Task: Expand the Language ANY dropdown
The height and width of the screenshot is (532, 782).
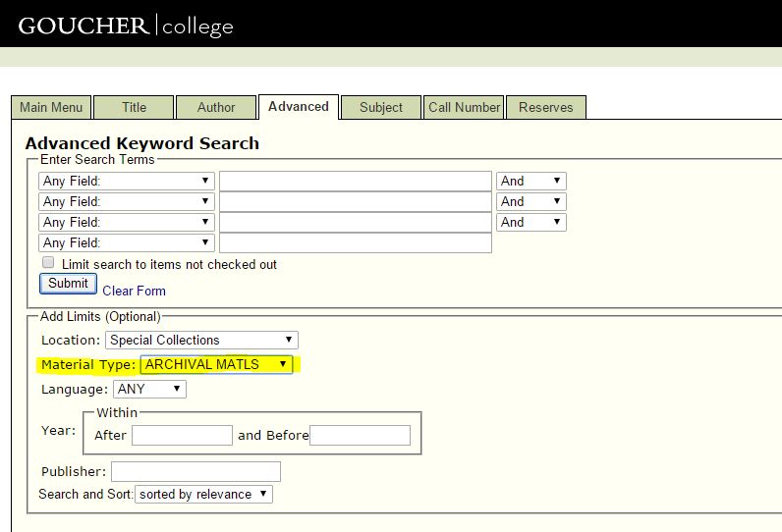Action: (149, 389)
